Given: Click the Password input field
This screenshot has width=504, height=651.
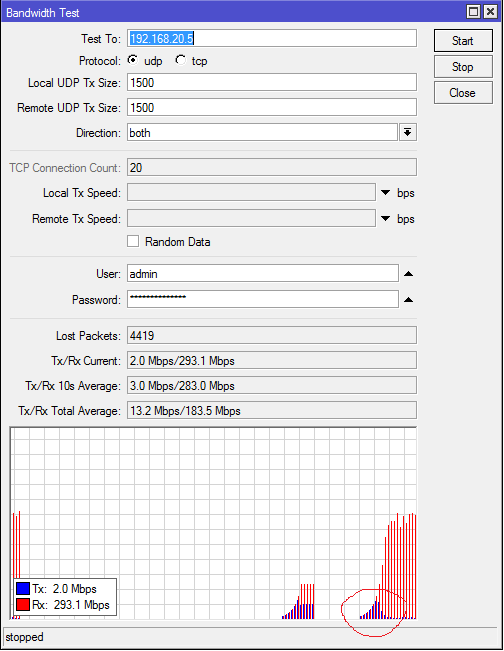Looking at the screenshot, I should tap(263, 299).
